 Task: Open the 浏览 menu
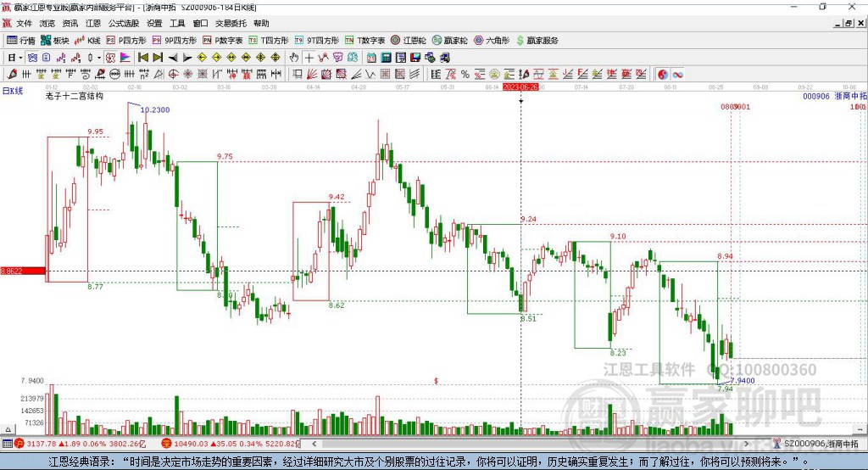(47, 23)
